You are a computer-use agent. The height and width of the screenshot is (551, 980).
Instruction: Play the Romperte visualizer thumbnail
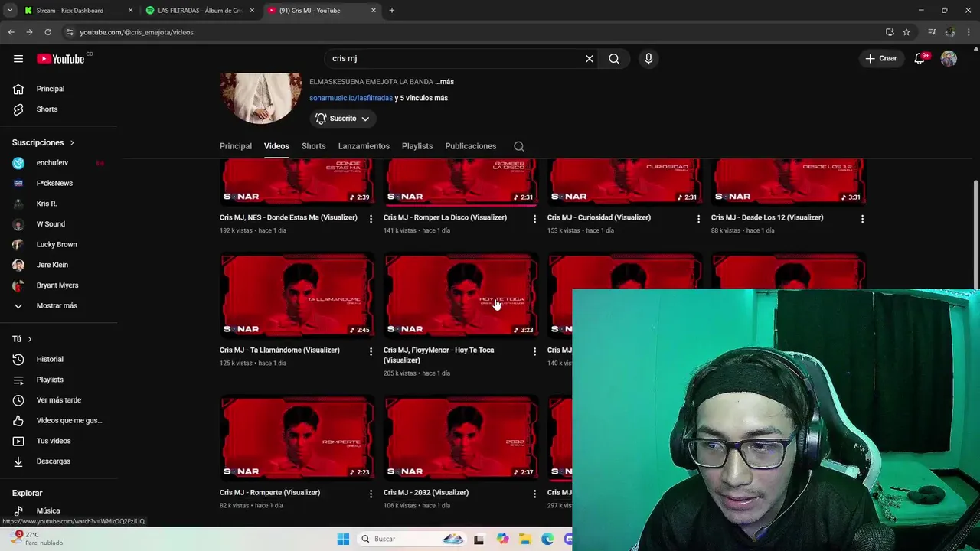[297, 437]
